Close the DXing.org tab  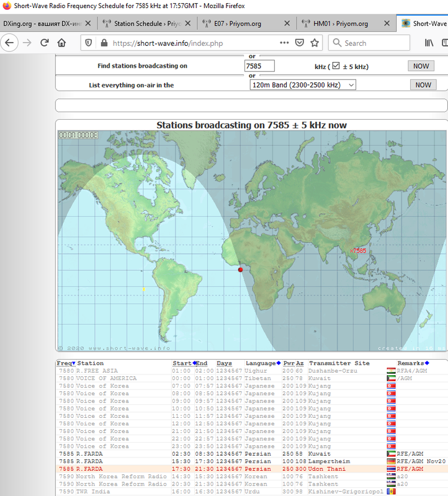pyautogui.click(x=88, y=24)
